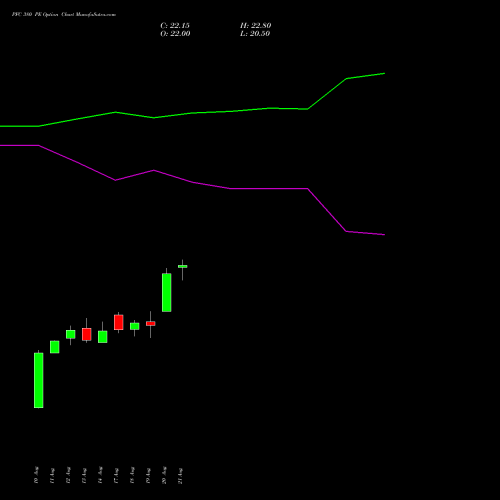This screenshot has height=500, width=500.
Task: Click the purple lower band line's right end
Action: (384, 235)
